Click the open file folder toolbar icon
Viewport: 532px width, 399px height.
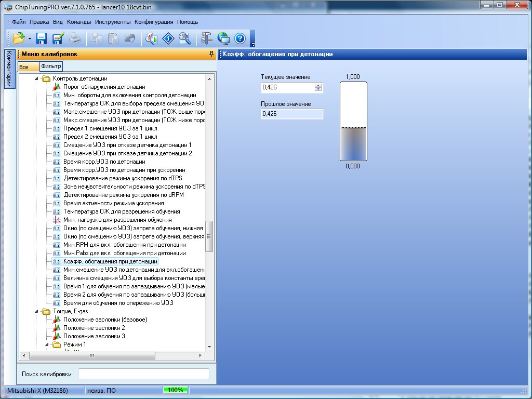coord(18,38)
